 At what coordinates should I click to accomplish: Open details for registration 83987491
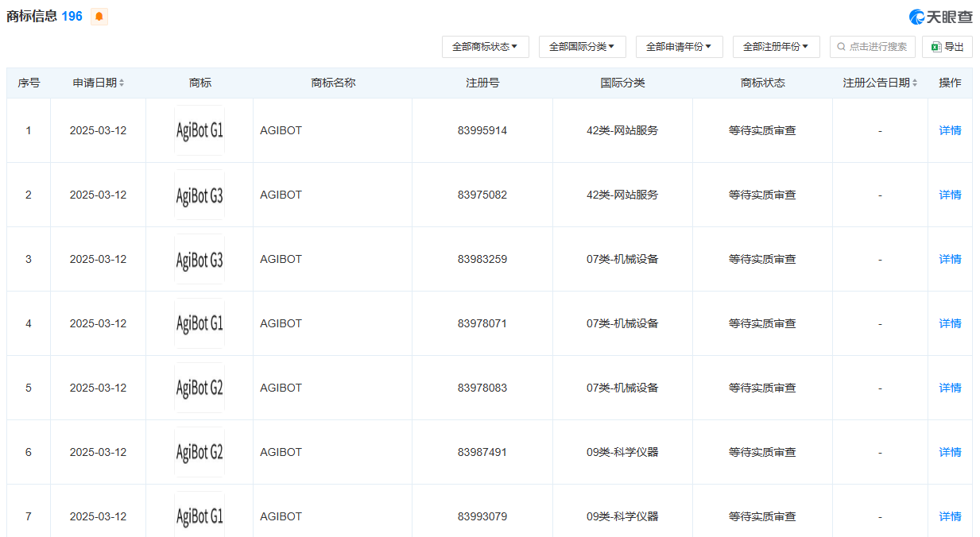pos(950,452)
